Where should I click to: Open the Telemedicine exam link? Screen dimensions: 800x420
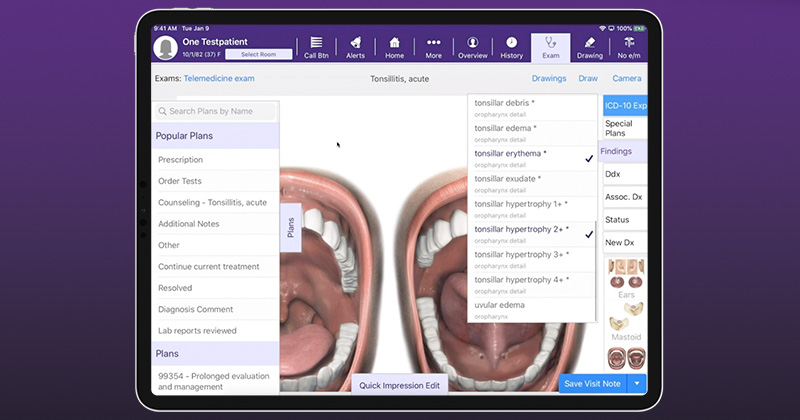(x=219, y=78)
